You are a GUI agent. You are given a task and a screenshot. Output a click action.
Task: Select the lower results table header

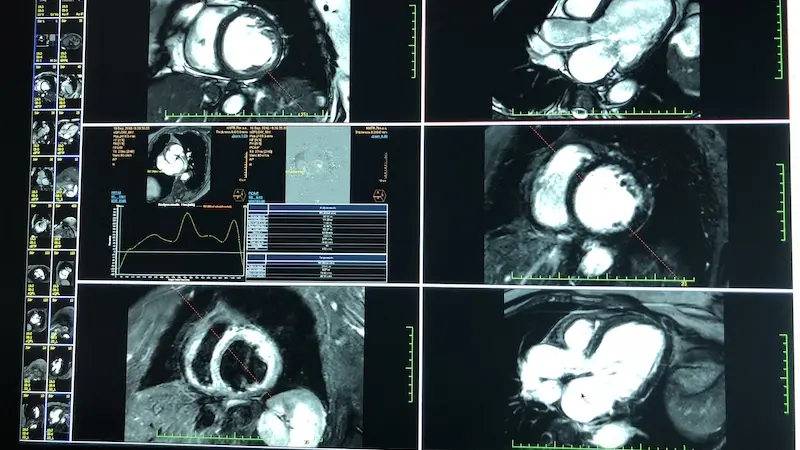coord(316,258)
